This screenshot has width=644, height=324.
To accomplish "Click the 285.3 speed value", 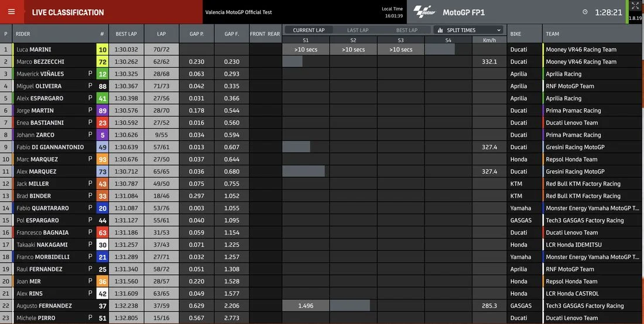I will 489,305.
